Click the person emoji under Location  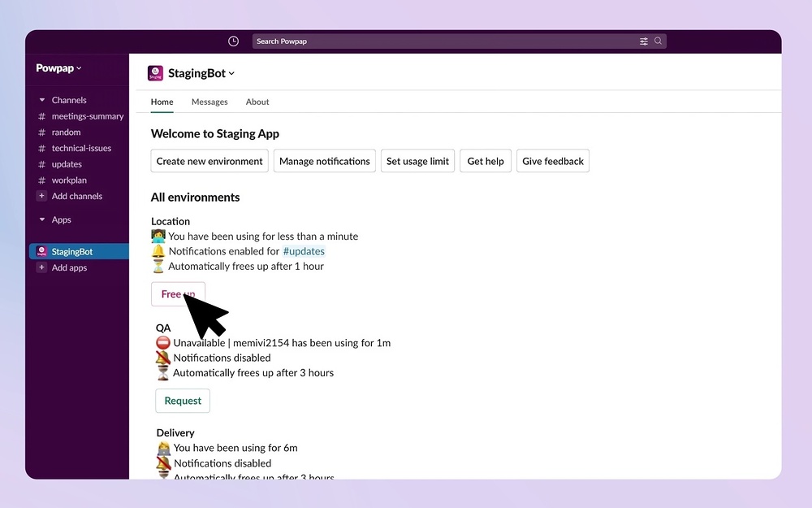pos(158,237)
